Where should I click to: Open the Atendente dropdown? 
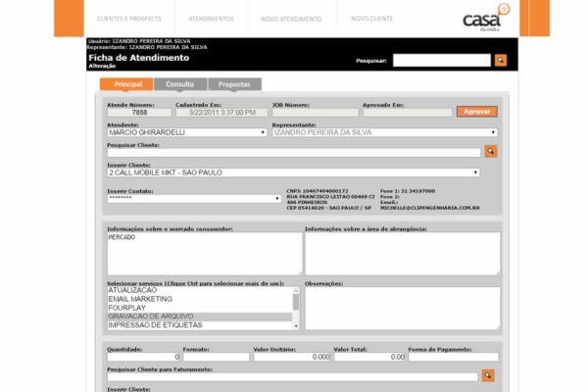[x=187, y=132]
